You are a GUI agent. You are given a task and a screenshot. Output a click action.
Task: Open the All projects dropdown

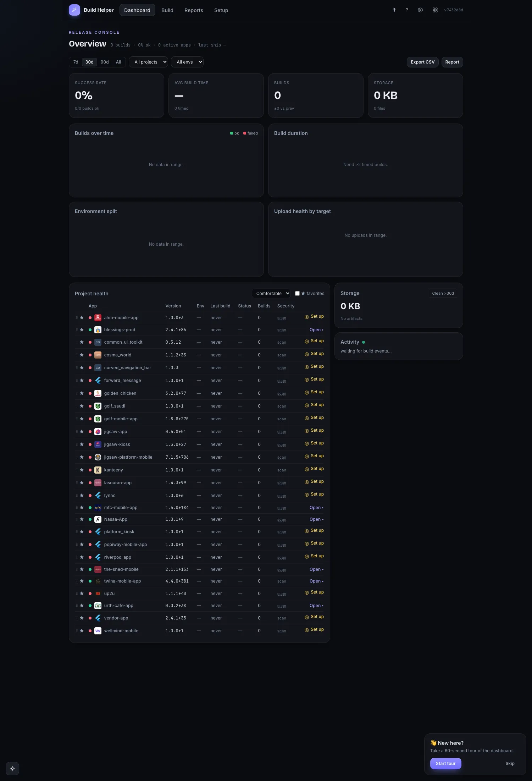point(148,62)
